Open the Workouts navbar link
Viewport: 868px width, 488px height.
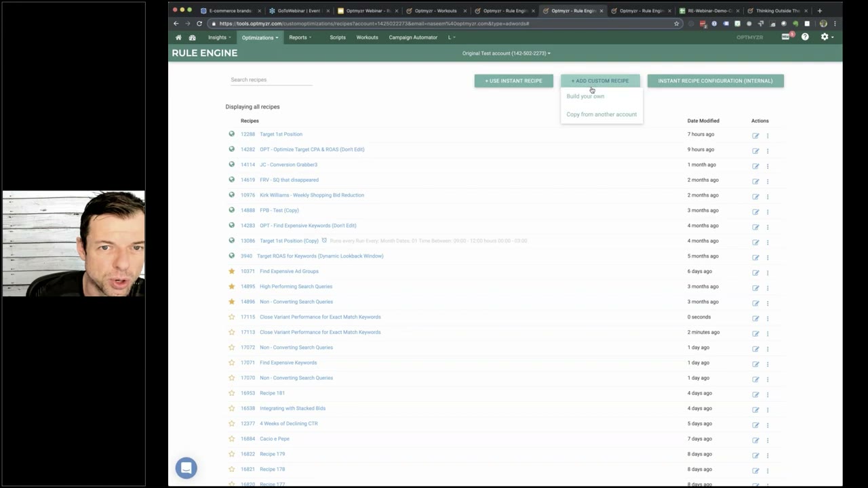(x=367, y=37)
